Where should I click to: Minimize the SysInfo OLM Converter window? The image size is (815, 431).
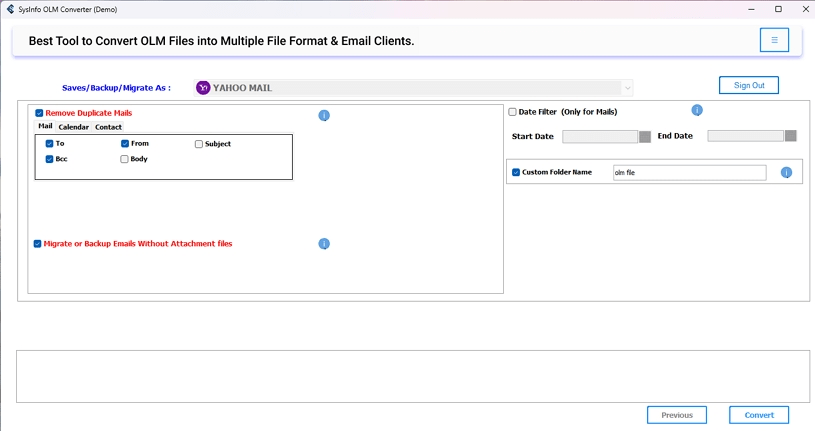pos(752,9)
